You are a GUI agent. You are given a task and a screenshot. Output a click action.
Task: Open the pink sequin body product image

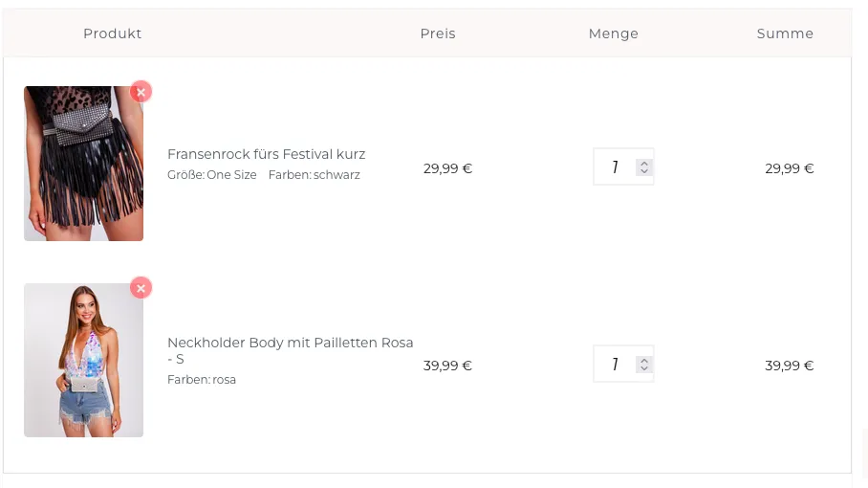pos(83,360)
